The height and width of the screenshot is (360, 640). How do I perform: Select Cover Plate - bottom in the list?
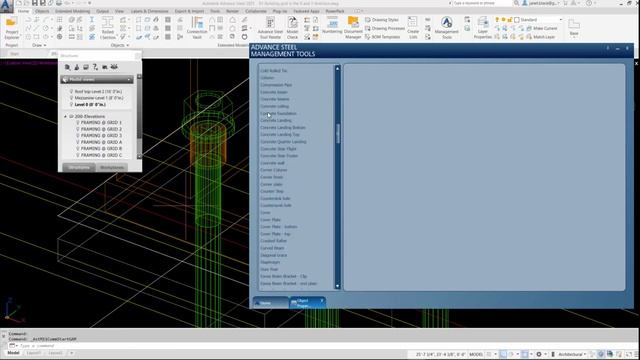[x=279, y=227]
